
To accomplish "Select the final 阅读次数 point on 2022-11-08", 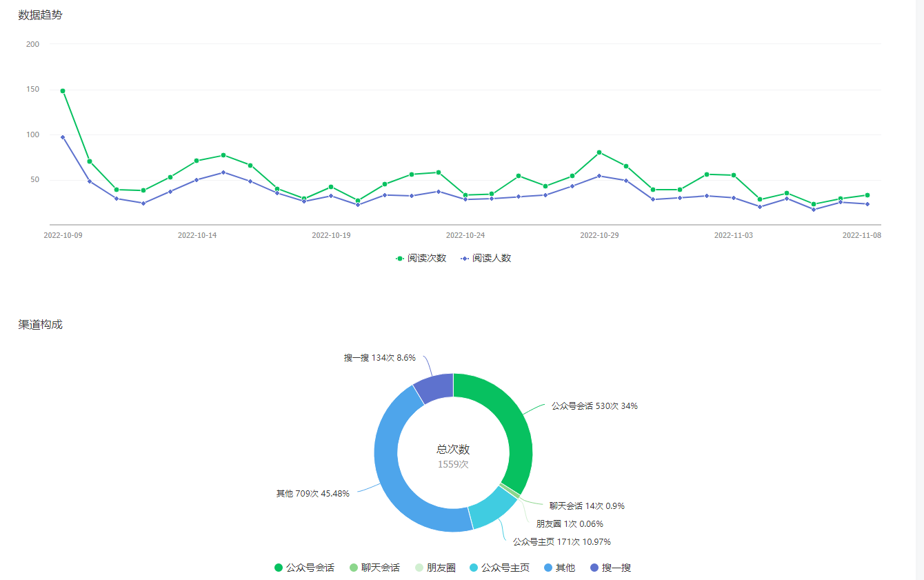I will pos(867,195).
